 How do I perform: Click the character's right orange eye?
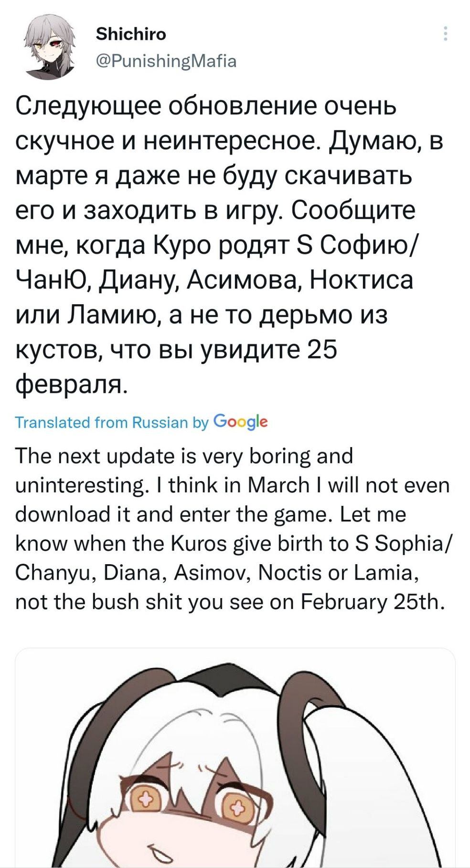pyautogui.click(x=236, y=808)
